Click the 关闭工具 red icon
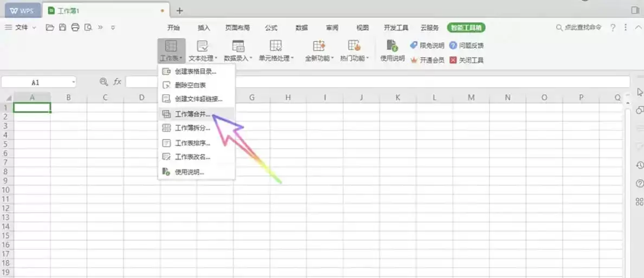 (x=453, y=60)
